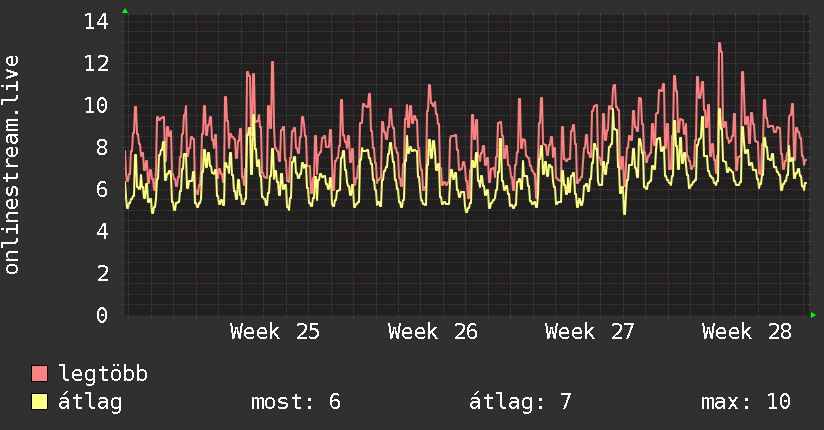Click the 12 y-axis tick label
The height and width of the screenshot is (430, 824).
[x=96, y=64]
